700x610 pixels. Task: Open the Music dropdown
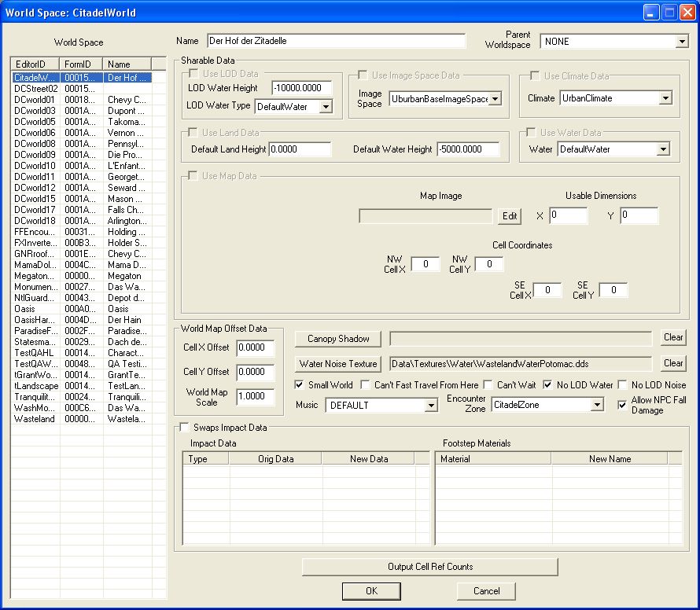coord(431,405)
